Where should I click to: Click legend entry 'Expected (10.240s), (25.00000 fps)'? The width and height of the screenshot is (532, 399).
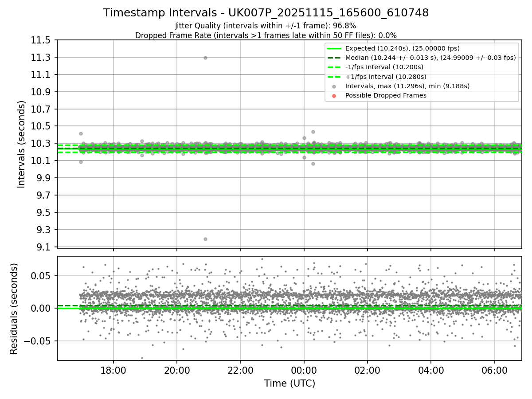coord(402,48)
